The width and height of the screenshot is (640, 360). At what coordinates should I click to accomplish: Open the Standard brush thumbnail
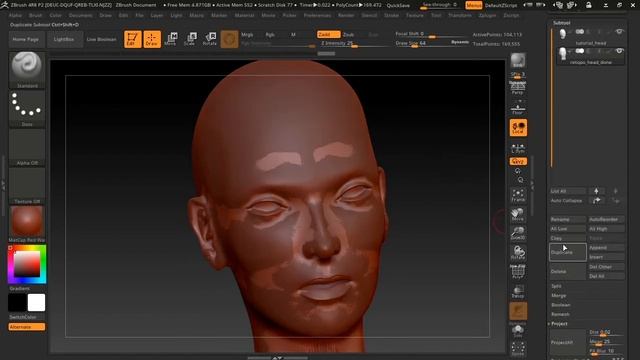coord(27,70)
